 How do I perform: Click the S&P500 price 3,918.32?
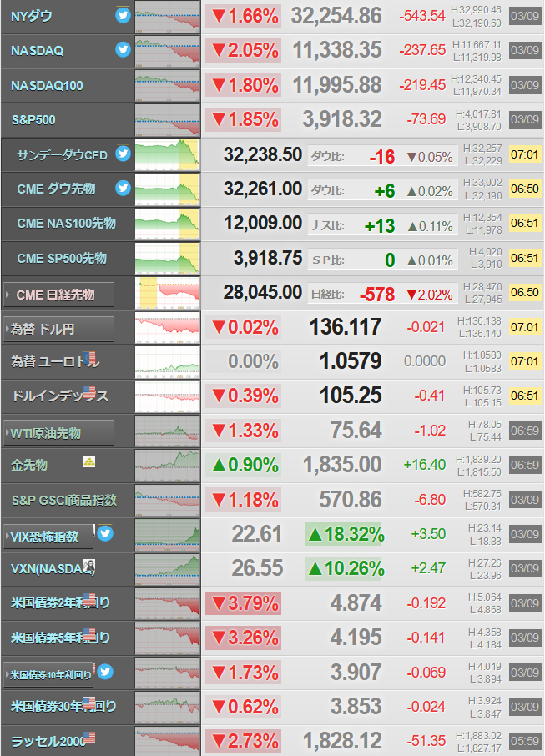coord(342,119)
